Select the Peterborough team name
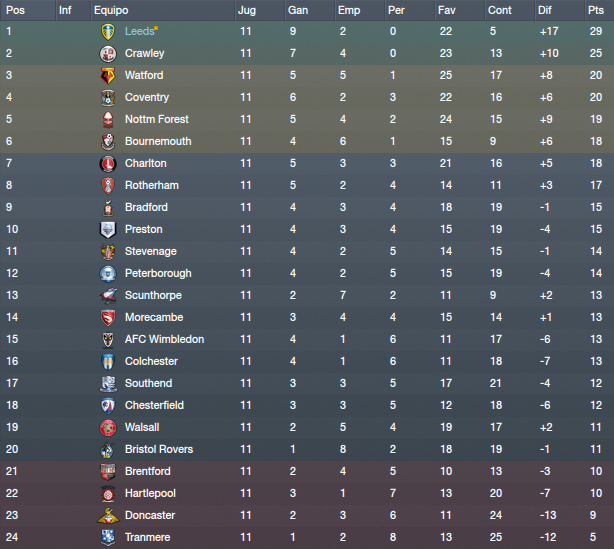The image size is (614, 549). pos(158,273)
